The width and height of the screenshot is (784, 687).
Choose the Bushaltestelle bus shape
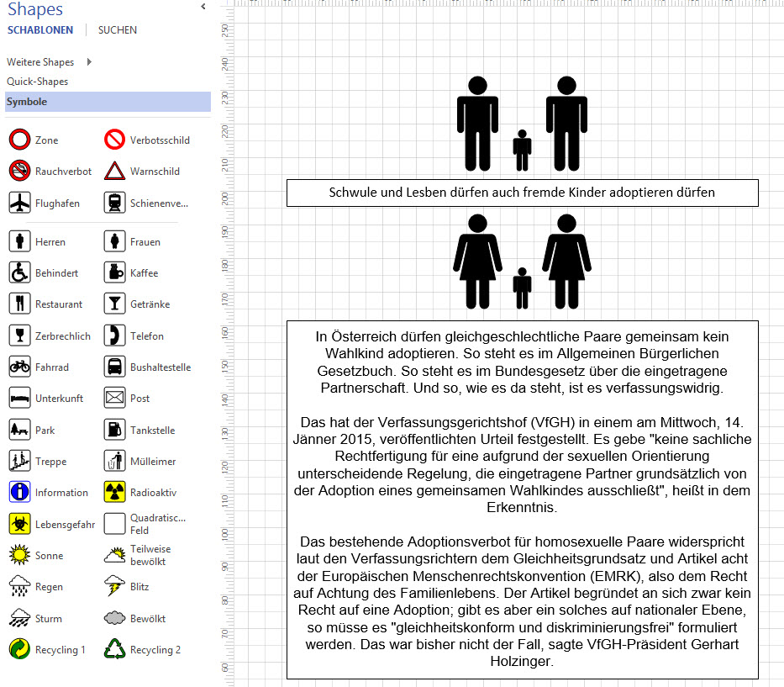point(114,367)
